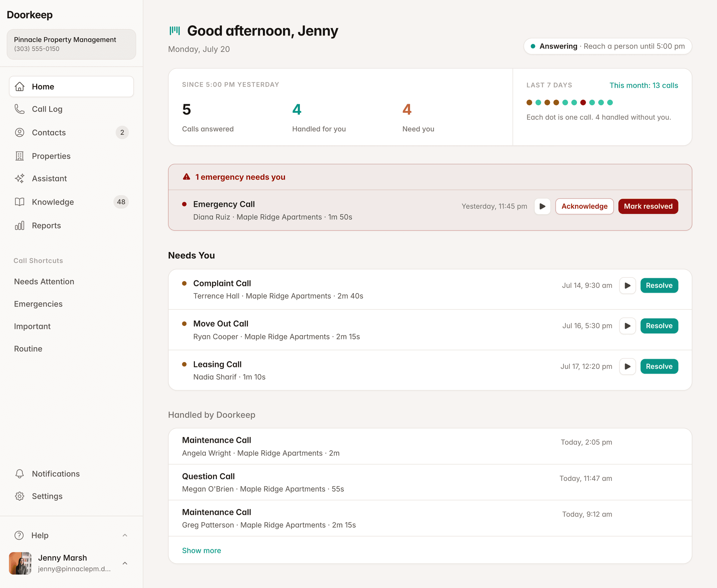Open the Routine call shortcut

tap(28, 349)
